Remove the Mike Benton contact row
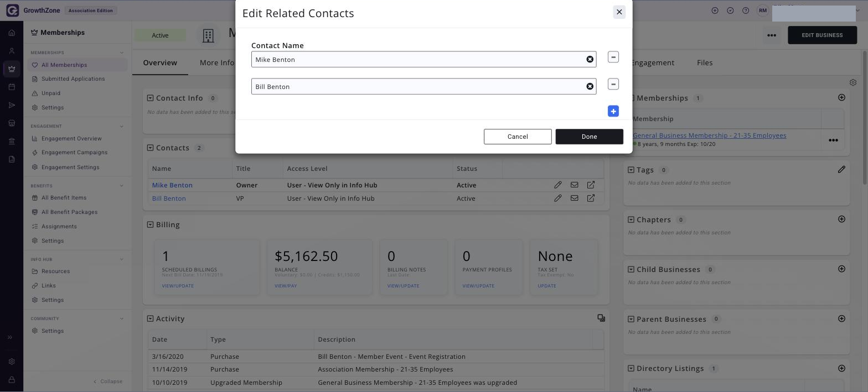868x392 pixels. tap(613, 57)
